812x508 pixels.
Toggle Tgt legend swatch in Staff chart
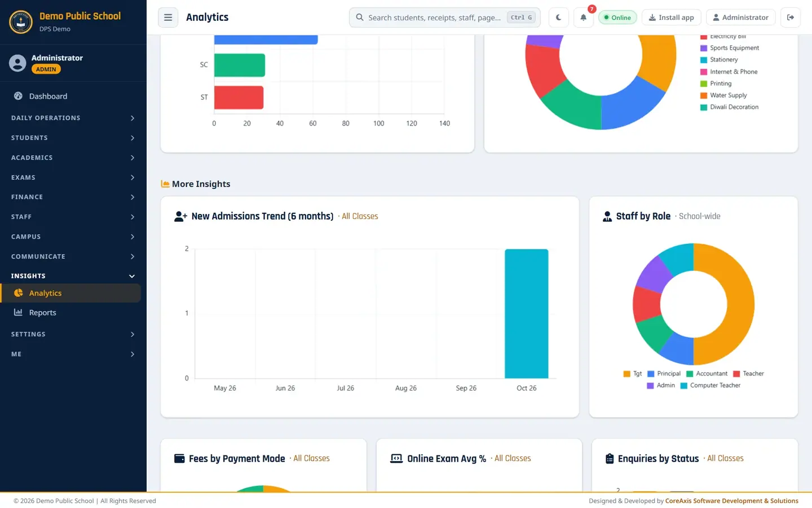626,374
